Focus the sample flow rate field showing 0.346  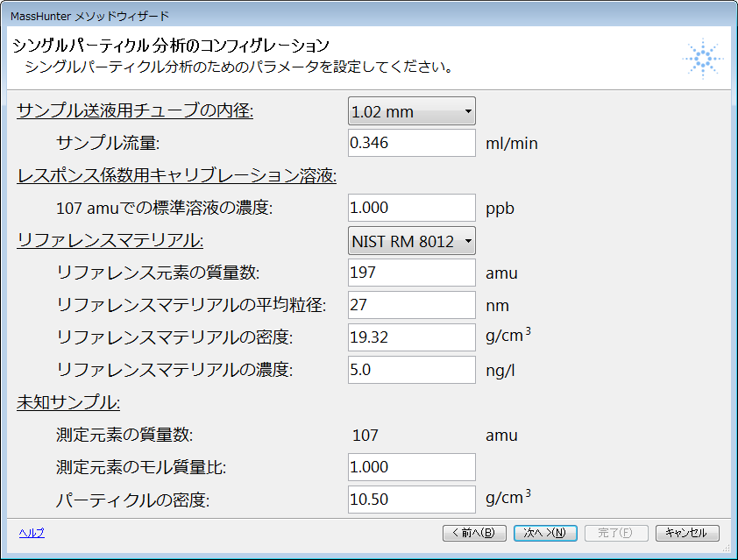(x=412, y=143)
